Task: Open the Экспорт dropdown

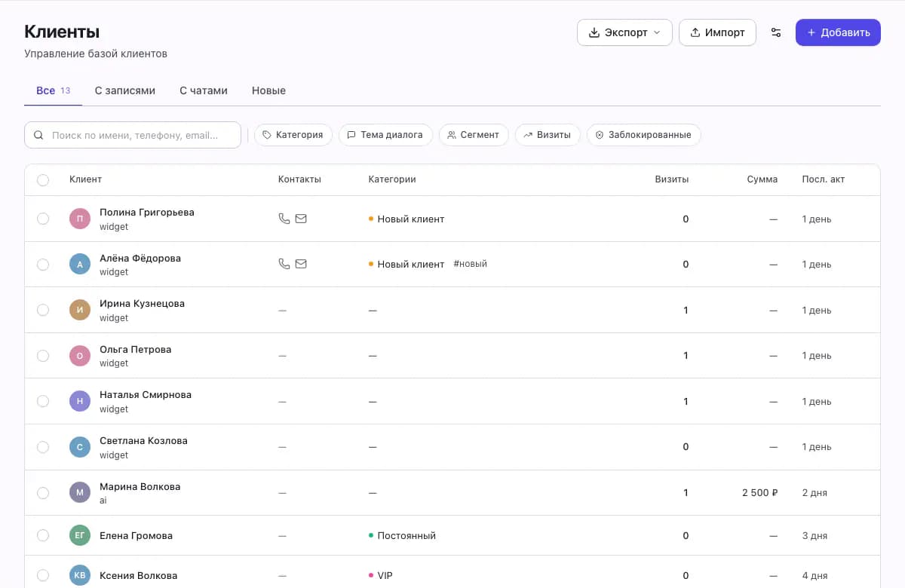Action: (x=624, y=32)
